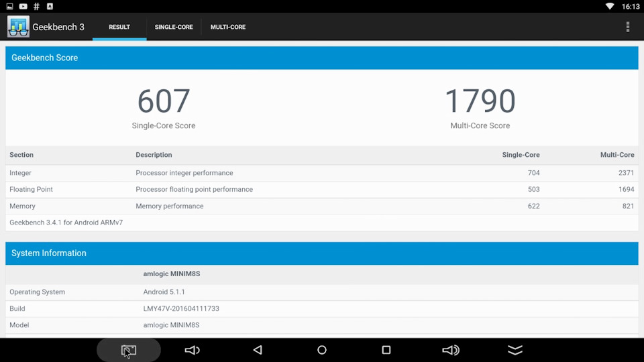Image resolution: width=644 pixels, height=362 pixels.
Task: Tap the System Information header
Action: click(322, 253)
